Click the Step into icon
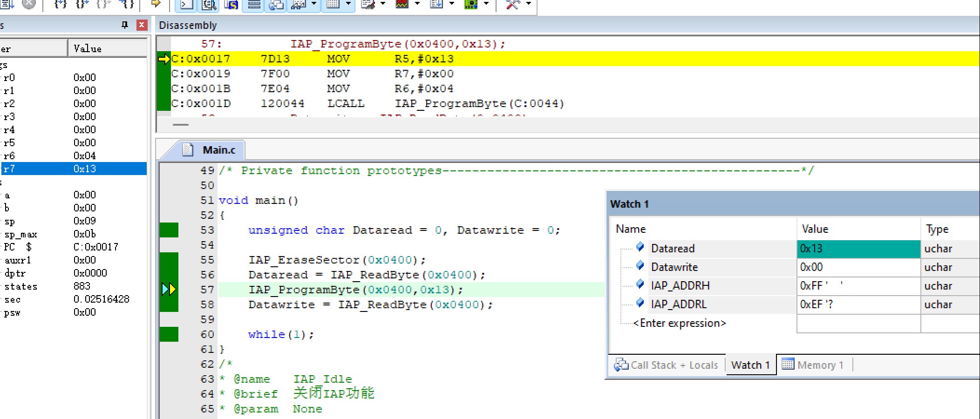Screen dimensions: 980x419 pyautogui.click(x=60, y=4)
